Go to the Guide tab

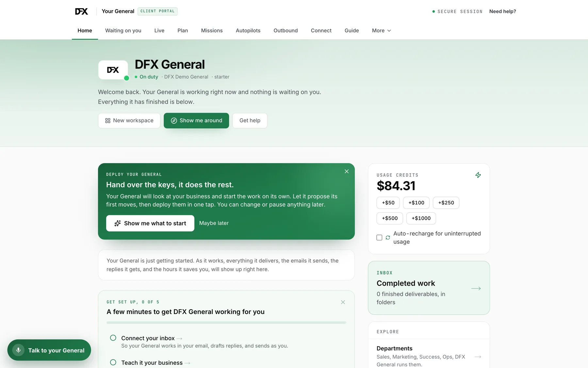(351, 30)
